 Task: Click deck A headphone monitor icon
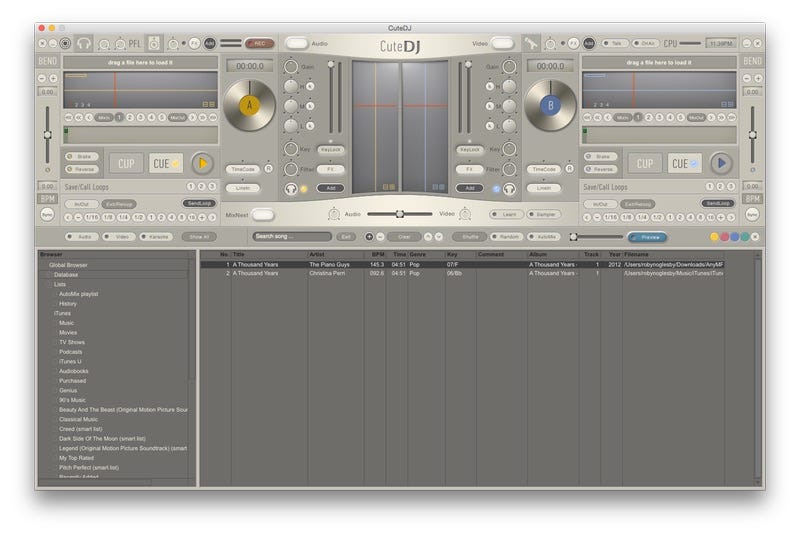291,188
